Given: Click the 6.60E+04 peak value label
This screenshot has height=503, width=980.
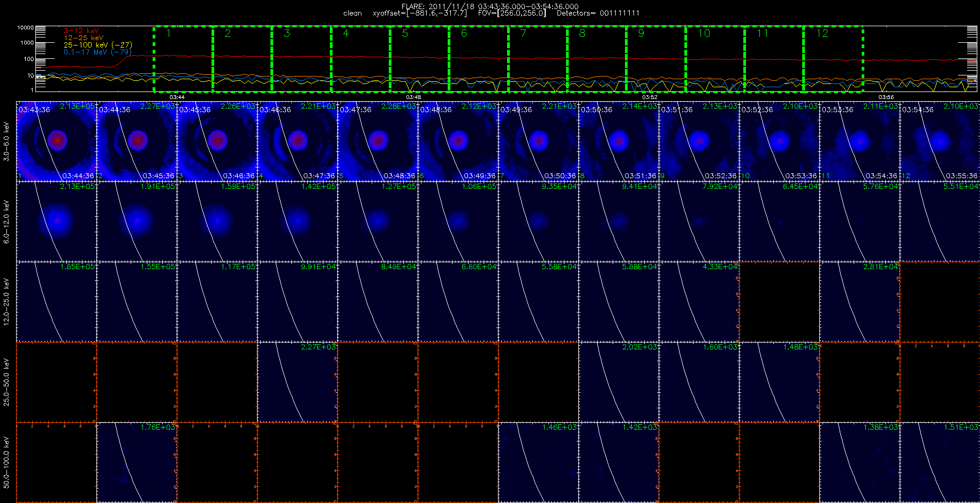Looking at the screenshot, I should [479, 267].
